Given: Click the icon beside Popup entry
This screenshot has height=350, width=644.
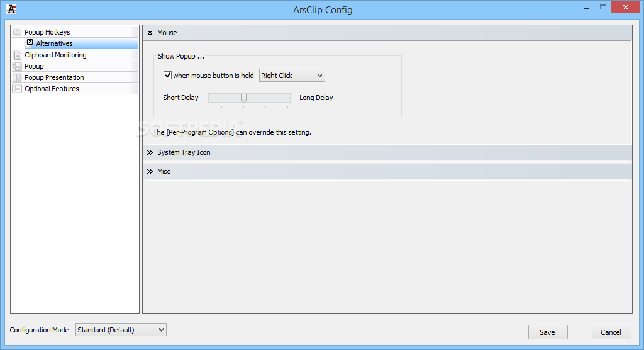Looking at the screenshot, I should [x=17, y=66].
